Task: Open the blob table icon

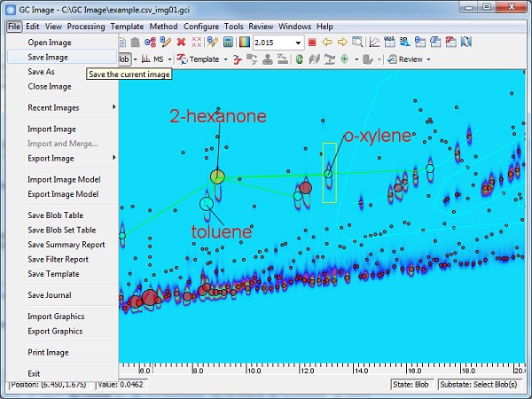Action: (x=420, y=42)
